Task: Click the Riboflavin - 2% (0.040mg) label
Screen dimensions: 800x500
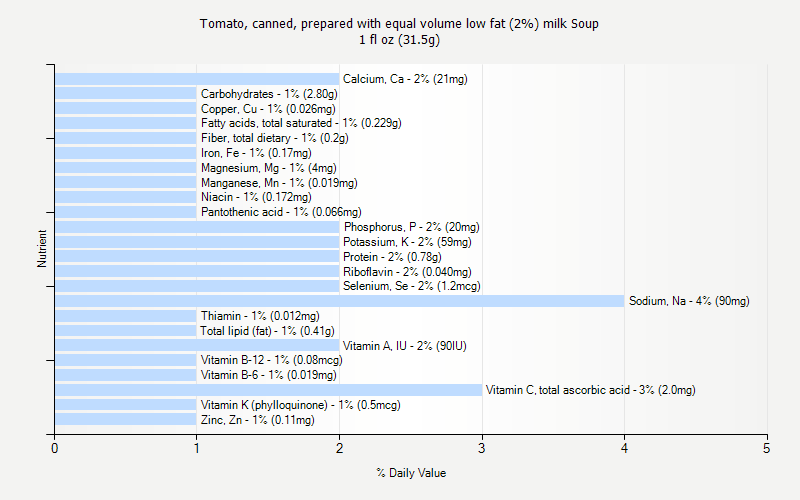Action: 407,271
